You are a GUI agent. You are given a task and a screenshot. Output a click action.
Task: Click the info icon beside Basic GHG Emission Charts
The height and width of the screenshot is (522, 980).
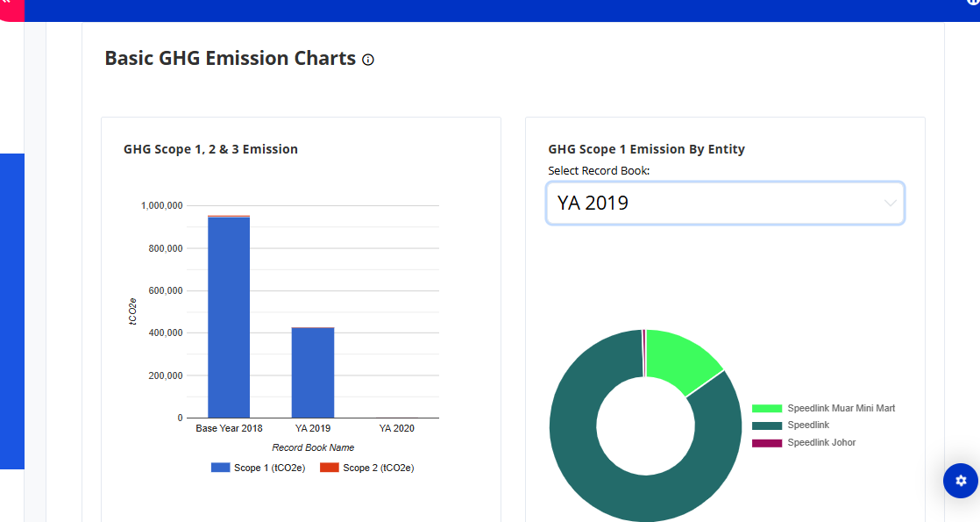tap(368, 60)
